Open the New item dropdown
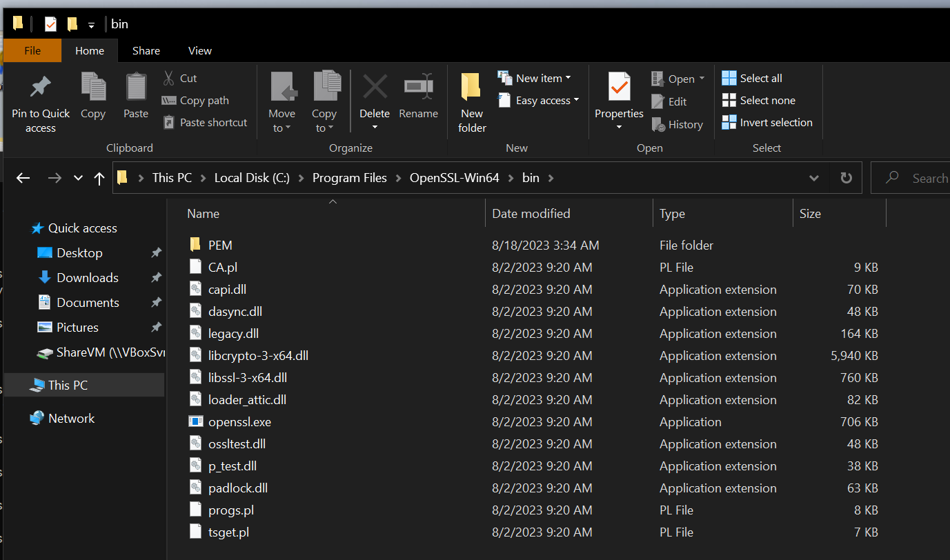The image size is (950, 560). pyautogui.click(x=535, y=79)
